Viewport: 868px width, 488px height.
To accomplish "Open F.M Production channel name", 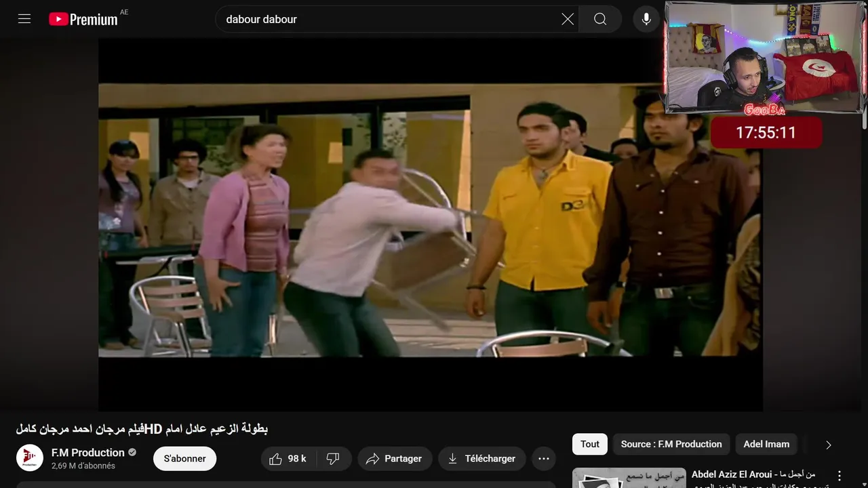I will pyautogui.click(x=88, y=452).
